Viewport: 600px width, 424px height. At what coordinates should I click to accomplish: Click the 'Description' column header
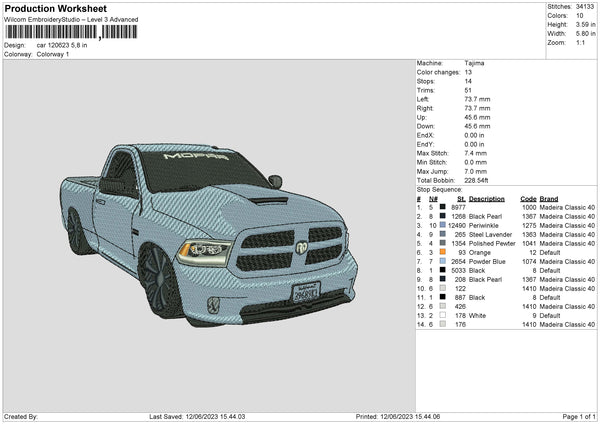pos(487,199)
